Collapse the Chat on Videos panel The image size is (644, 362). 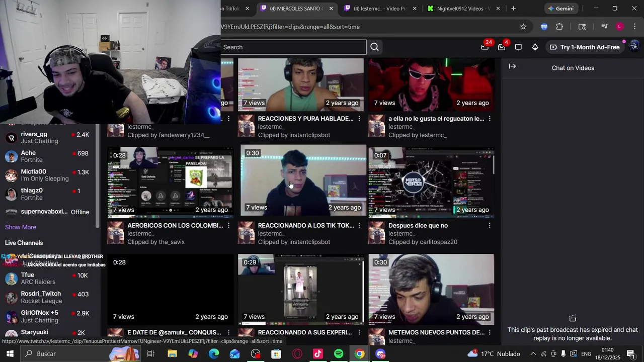512,66
